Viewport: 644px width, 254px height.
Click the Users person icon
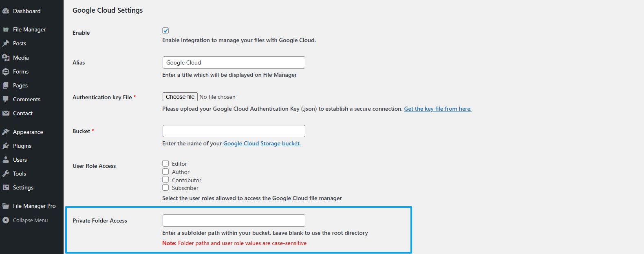6,160
